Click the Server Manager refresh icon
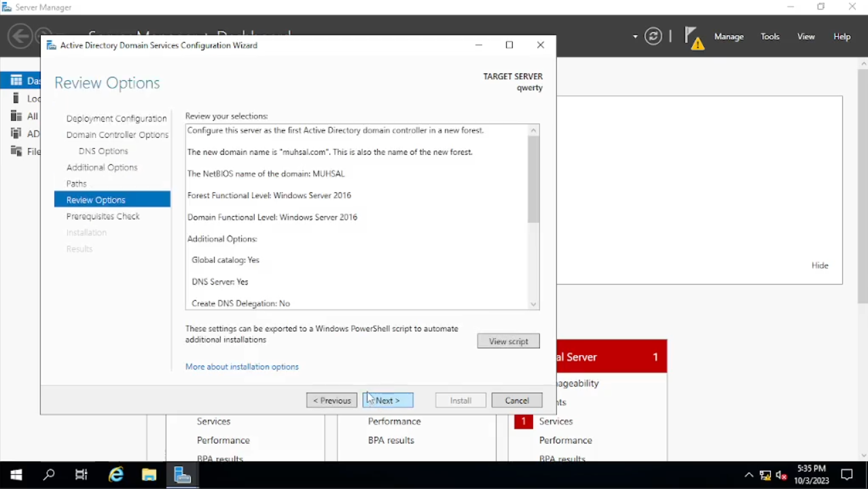This screenshot has width=868, height=489. tap(653, 37)
